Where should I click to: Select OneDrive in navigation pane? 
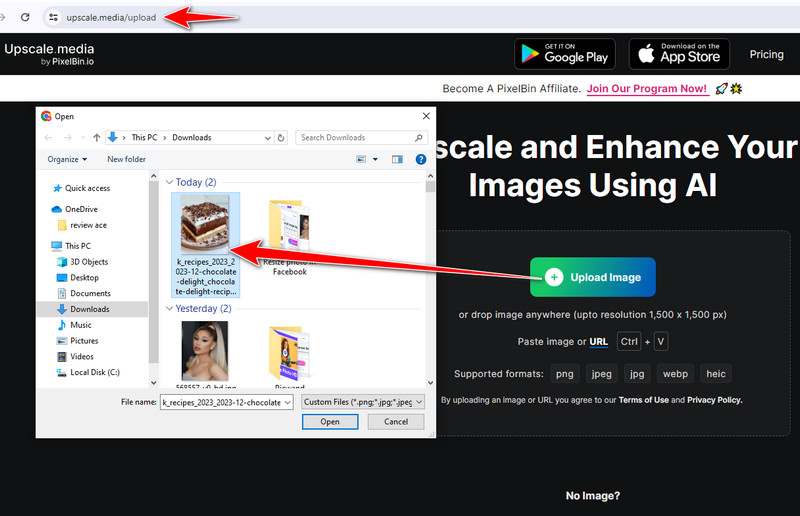coord(75,209)
